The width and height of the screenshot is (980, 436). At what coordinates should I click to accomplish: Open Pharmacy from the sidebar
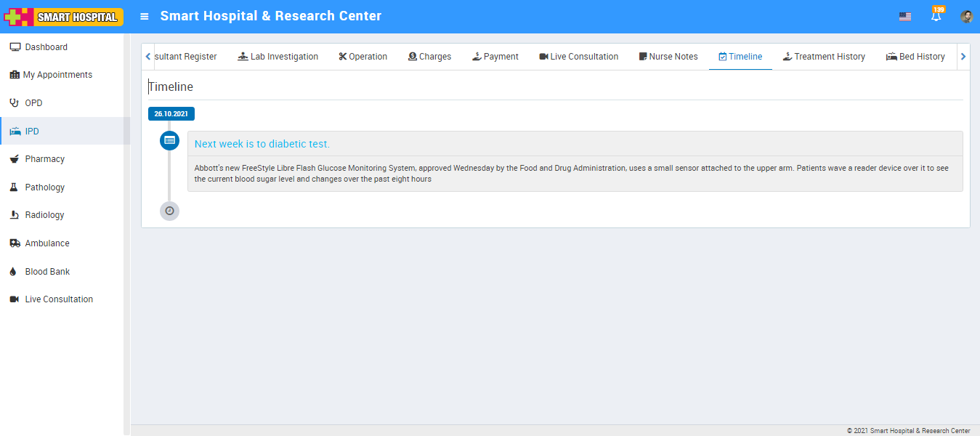pyautogui.click(x=44, y=159)
